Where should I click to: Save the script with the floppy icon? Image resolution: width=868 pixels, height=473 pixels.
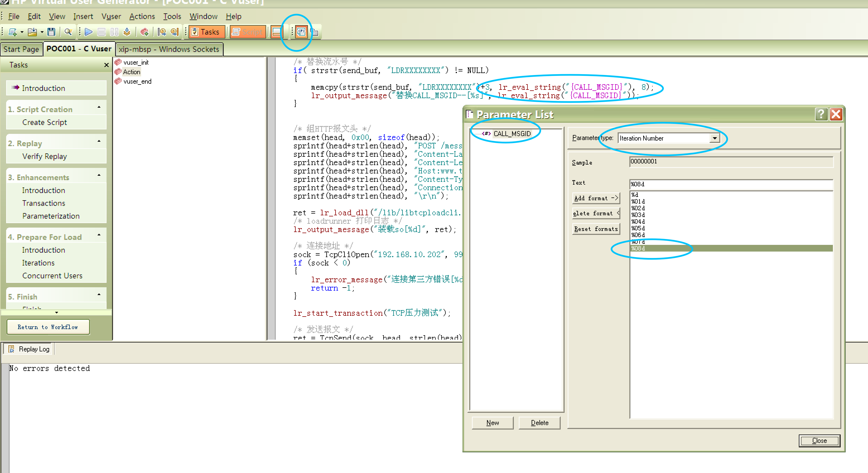point(51,32)
